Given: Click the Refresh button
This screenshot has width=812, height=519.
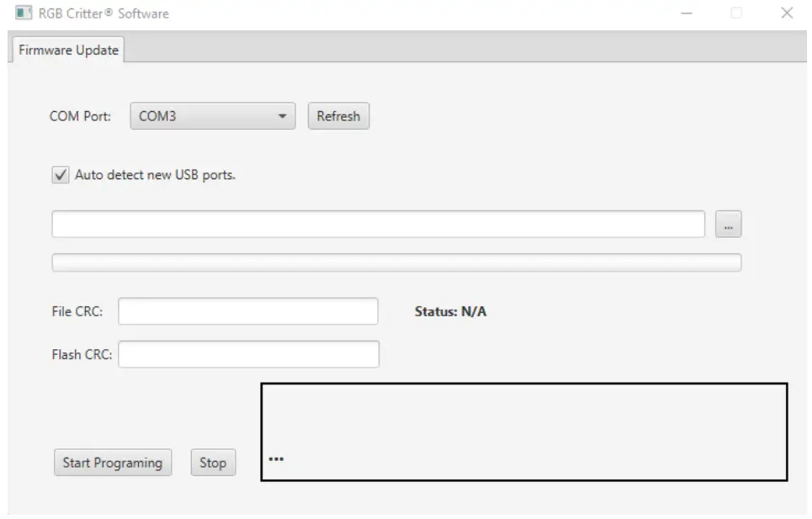Looking at the screenshot, I should pyautogui.click(x=338, y=116).
